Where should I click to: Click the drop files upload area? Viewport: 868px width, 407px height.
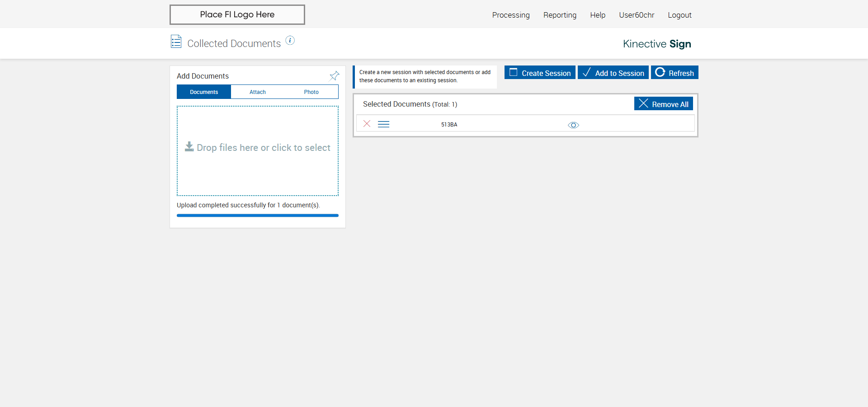point(258,151)
